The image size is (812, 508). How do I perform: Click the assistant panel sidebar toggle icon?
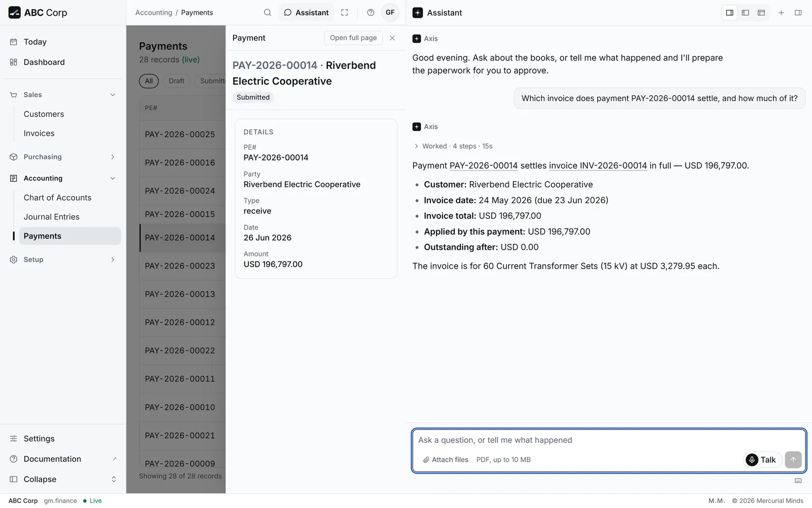coord(798,13)
